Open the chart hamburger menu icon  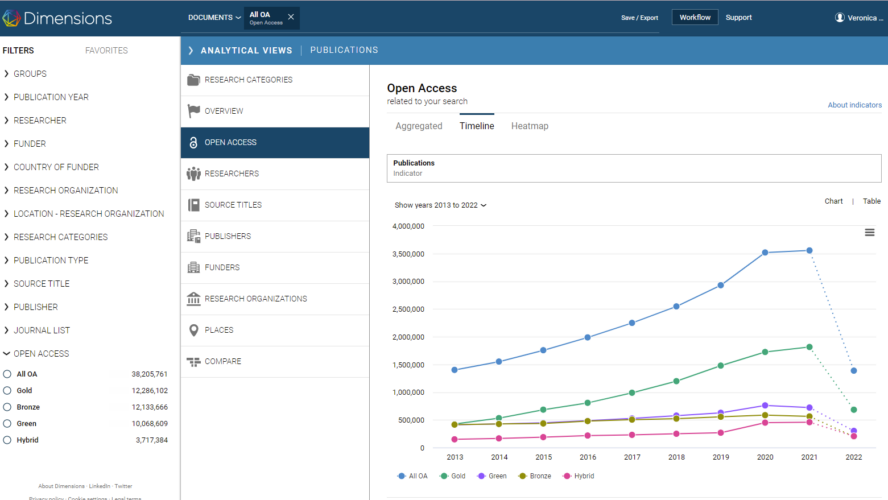869,232
